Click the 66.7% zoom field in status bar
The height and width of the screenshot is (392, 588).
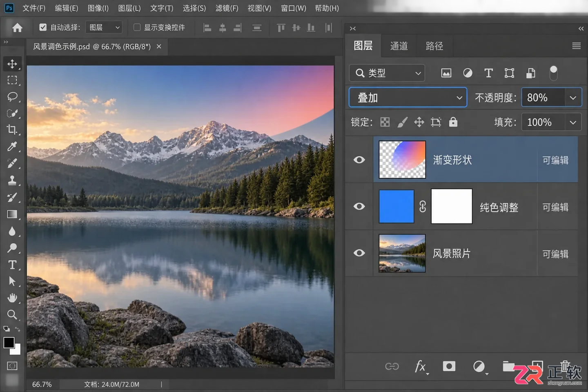[42, 384]
